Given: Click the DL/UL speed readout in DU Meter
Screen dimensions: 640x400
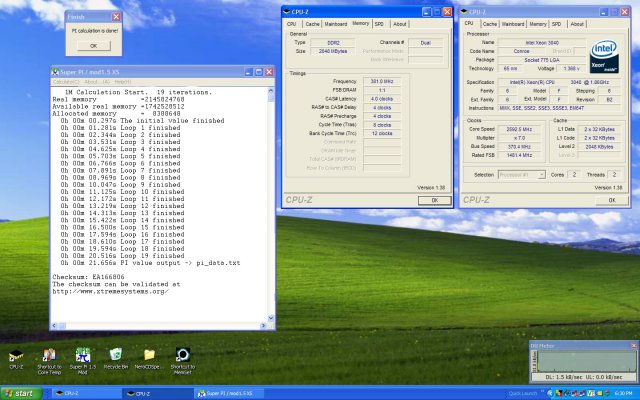Looking at the screenshot, I should pos(584,378).
